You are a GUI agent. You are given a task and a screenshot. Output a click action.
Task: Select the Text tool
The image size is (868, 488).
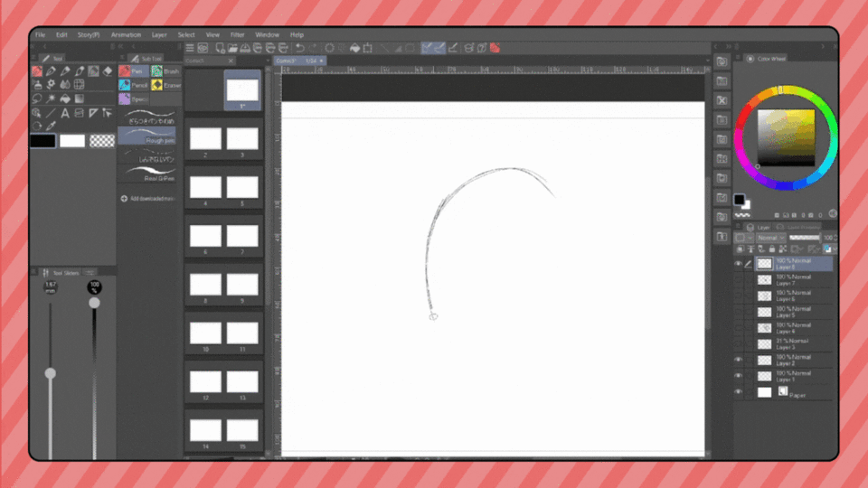tap(65, 113)
